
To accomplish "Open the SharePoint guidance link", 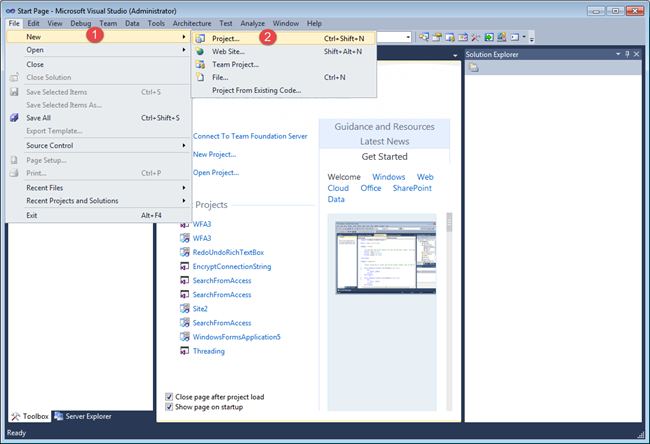I will pyautogui.click(x=412, y=188).
